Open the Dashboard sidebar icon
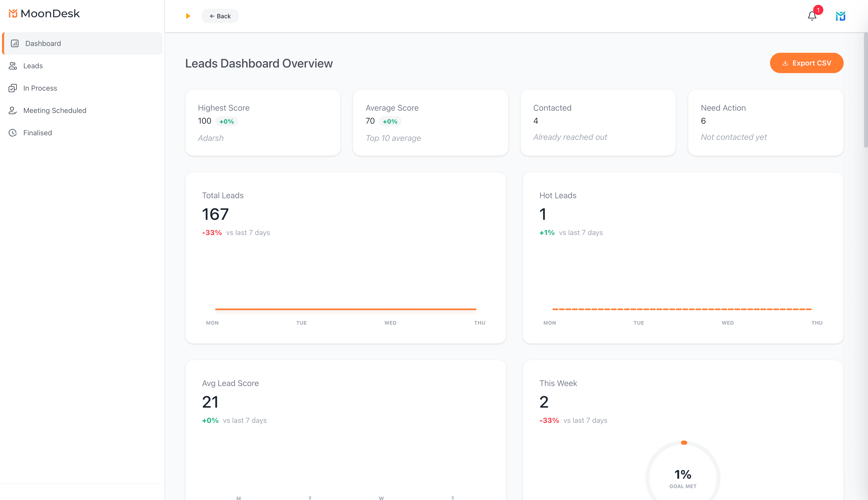 pyautogui.click(x=15, y=43)
